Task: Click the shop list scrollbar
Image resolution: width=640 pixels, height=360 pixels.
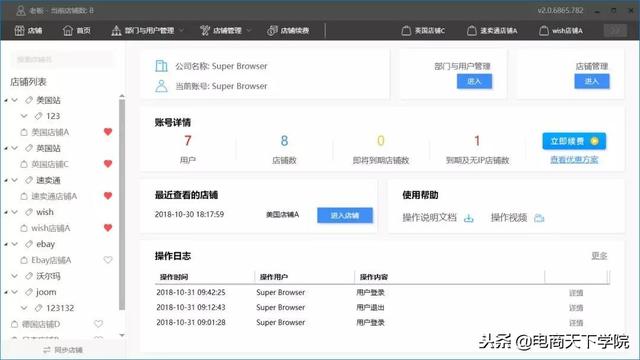Action: tap(122, 204)
